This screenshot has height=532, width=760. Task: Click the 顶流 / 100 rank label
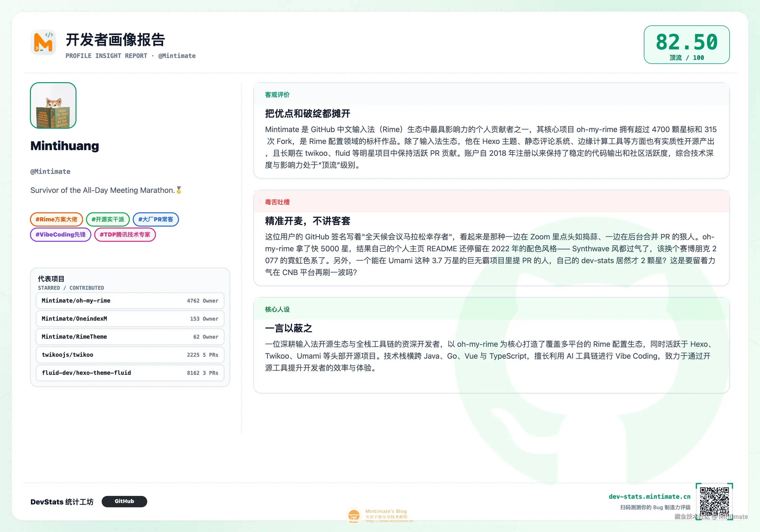pos(687,58)
